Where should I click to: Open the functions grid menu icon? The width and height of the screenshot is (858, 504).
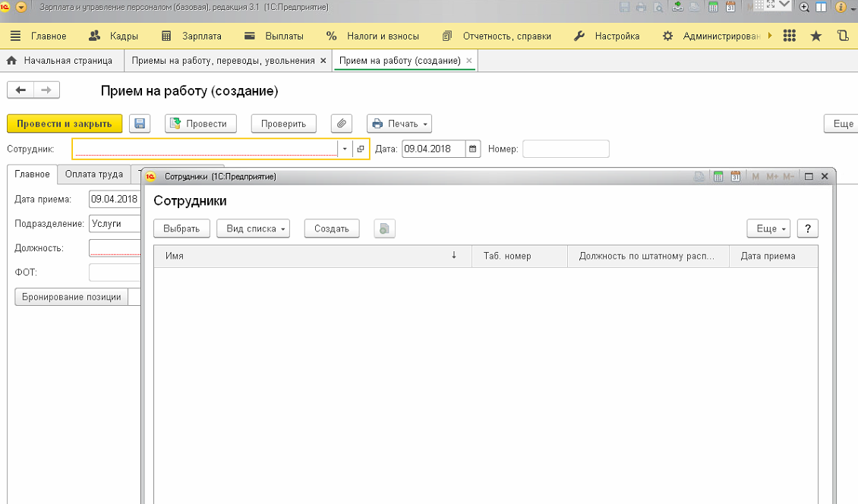point(790,36)
